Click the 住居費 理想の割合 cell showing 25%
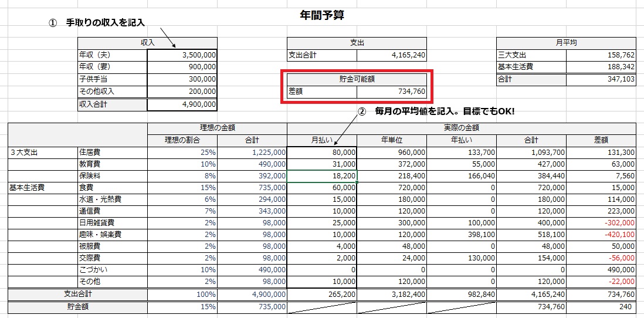Screen dimensions: 644x318 [x=182, y=152]
